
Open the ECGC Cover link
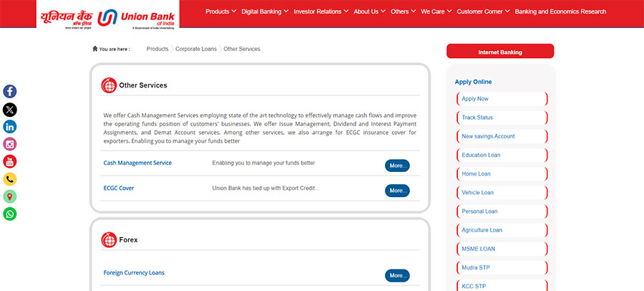tap(119, 188)
